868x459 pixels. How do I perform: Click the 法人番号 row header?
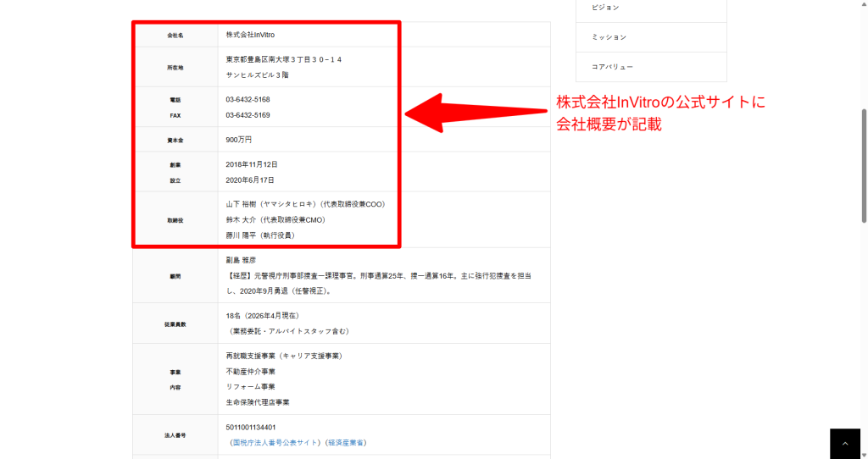coord(175,435)
